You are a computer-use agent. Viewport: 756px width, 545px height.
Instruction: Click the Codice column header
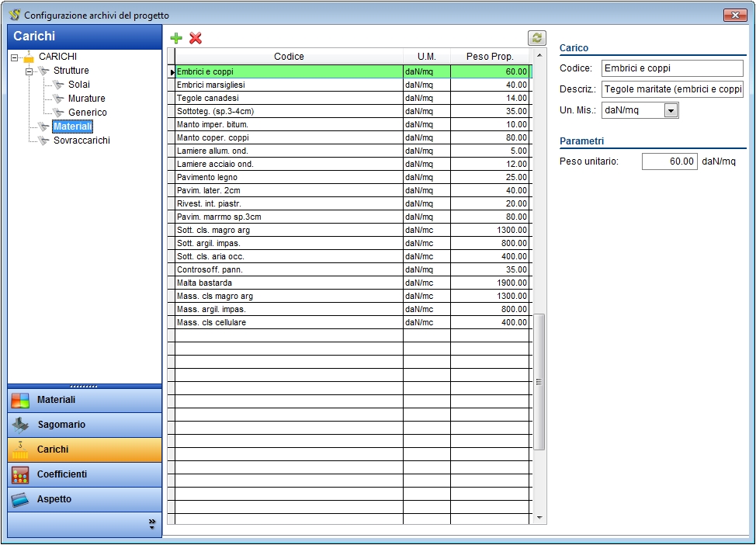click(289, 57)
